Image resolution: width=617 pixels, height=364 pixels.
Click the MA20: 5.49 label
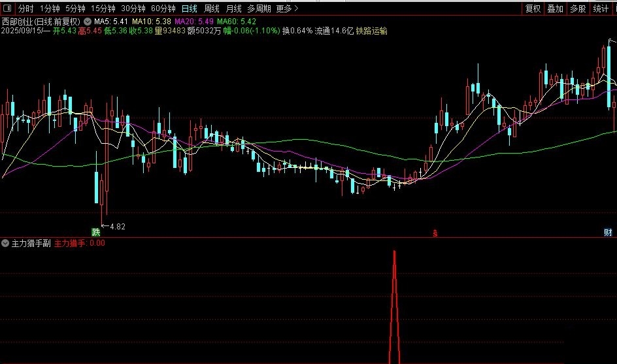click(194, 22)
